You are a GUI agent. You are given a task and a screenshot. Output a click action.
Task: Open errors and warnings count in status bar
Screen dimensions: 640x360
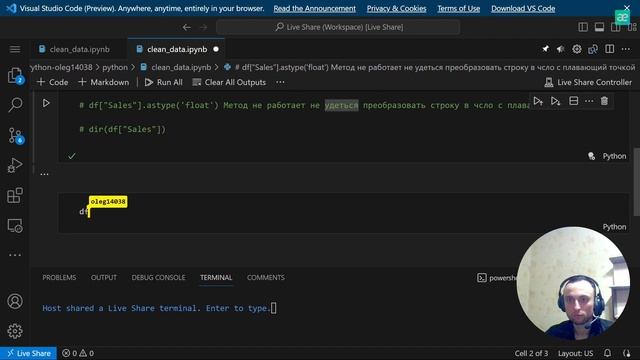click(x=78, y=353)
